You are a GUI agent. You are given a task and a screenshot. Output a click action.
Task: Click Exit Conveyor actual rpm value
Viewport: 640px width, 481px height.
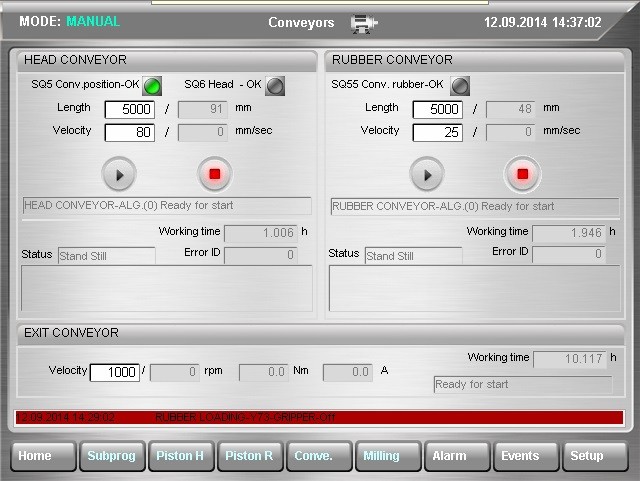[175, 372]
